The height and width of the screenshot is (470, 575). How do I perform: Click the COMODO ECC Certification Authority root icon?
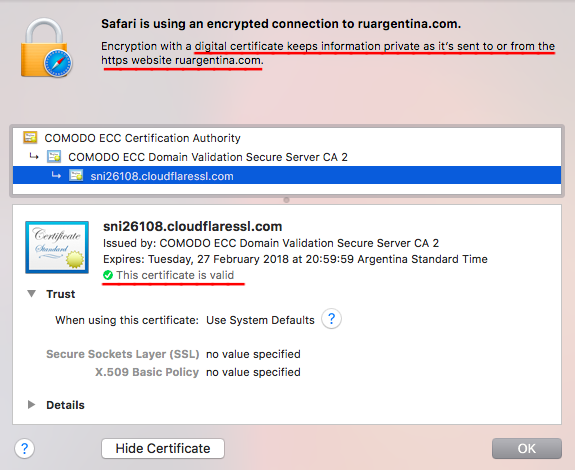coord(30,137)
